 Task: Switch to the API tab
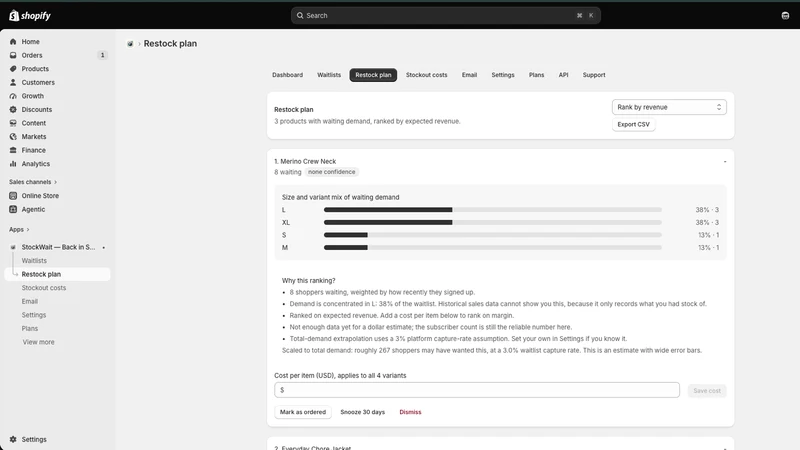point(563,75)
